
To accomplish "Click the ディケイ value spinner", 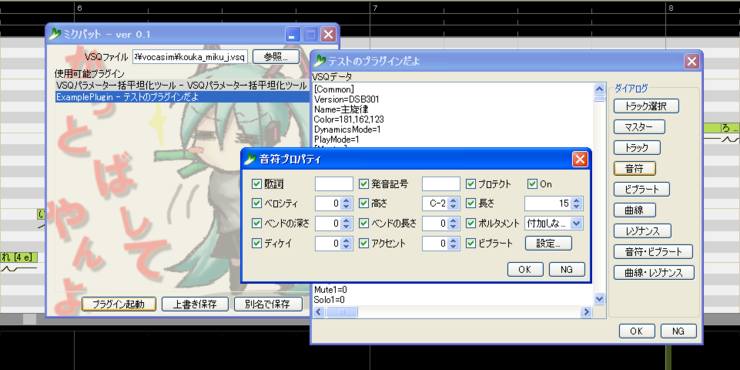I will pos(334,244).
